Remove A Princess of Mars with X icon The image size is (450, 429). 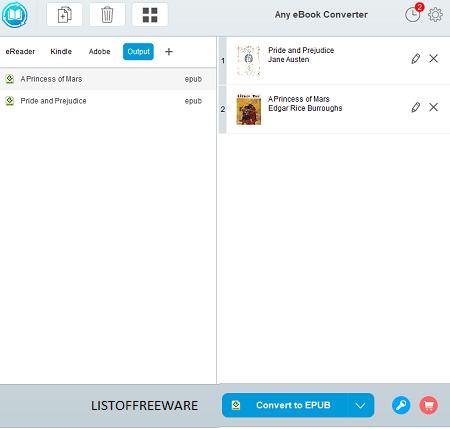[x=433, y=107]
